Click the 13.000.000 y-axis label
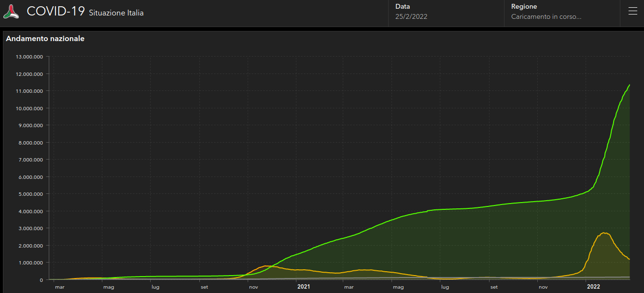 29,57
